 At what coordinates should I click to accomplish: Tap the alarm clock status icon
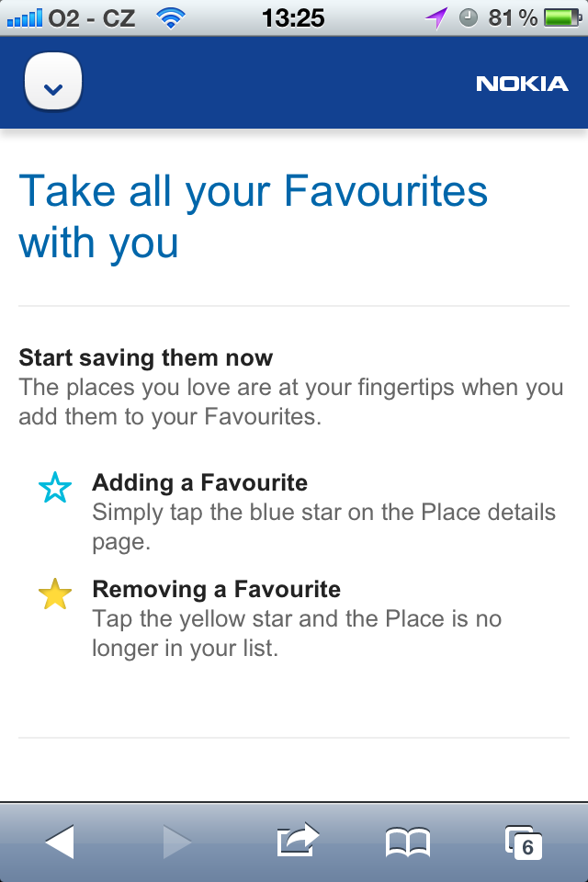tap(469, 17)
